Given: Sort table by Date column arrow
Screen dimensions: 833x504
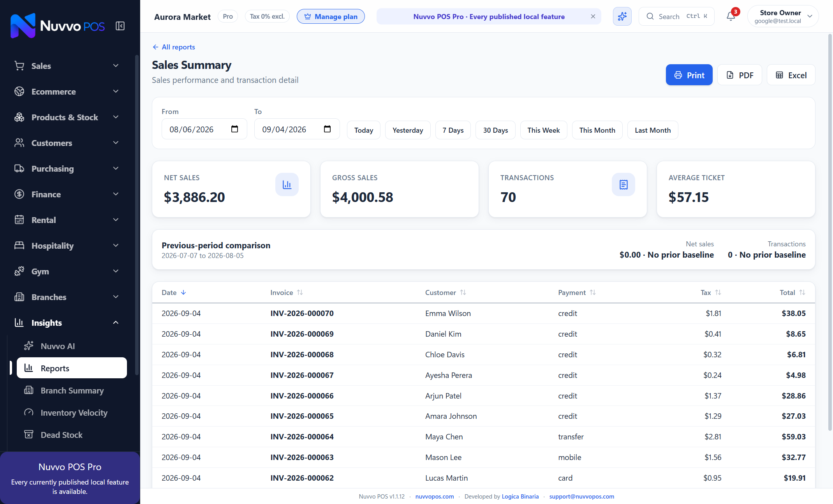Looking at the screenshot, I should pyautogui.click(x=183, y=292).
